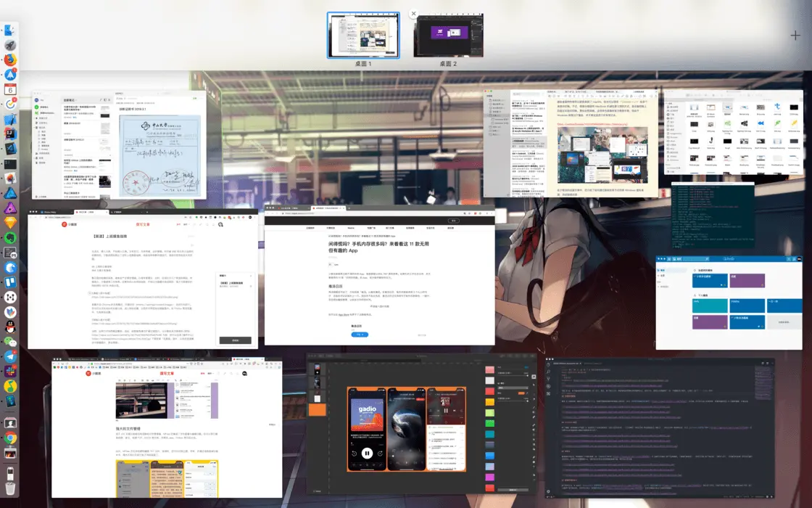Open Google Chrome from the Dock
The image size is (812, 508).
(x=10, y=438)
